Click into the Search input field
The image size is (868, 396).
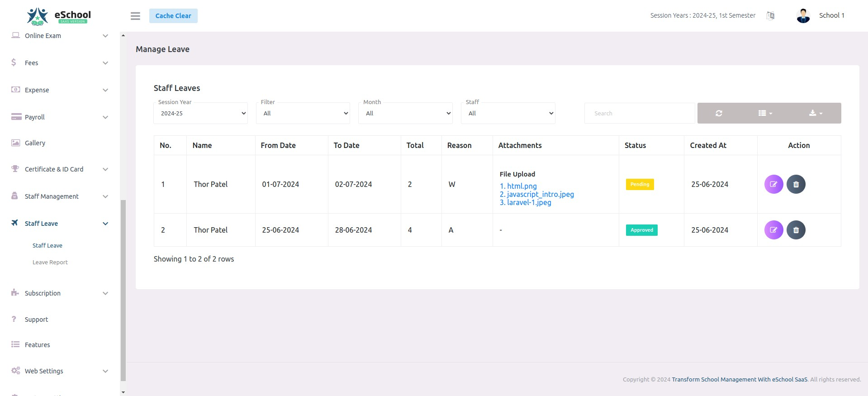click(639, 113)
